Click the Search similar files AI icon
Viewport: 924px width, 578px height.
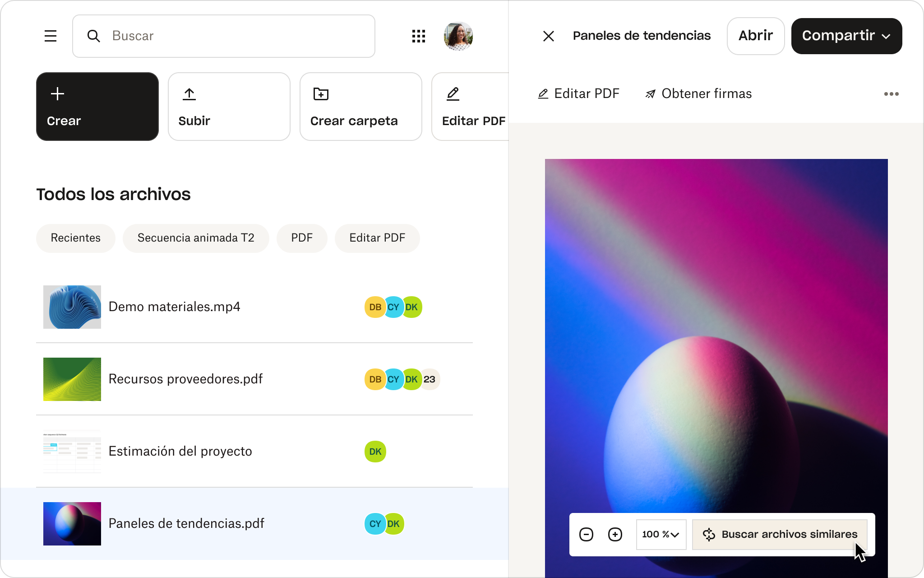[708, 534]
